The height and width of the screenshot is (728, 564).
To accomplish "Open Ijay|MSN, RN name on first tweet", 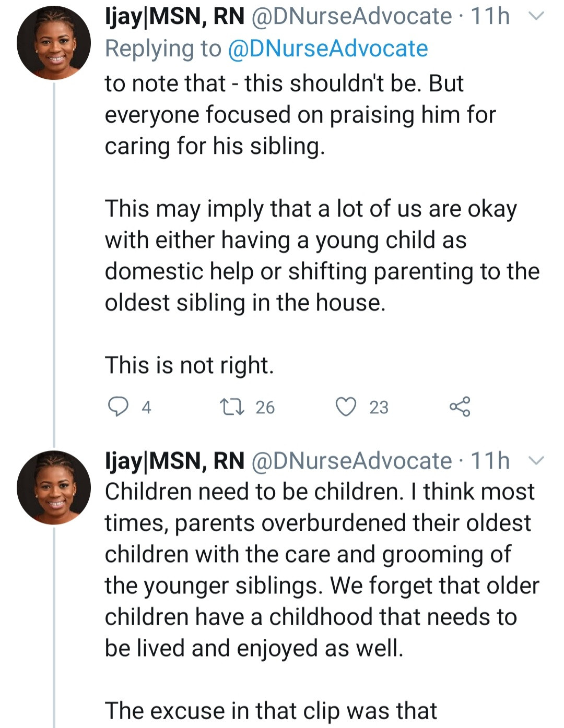I will pyautogui.click(x=175, y=17).
